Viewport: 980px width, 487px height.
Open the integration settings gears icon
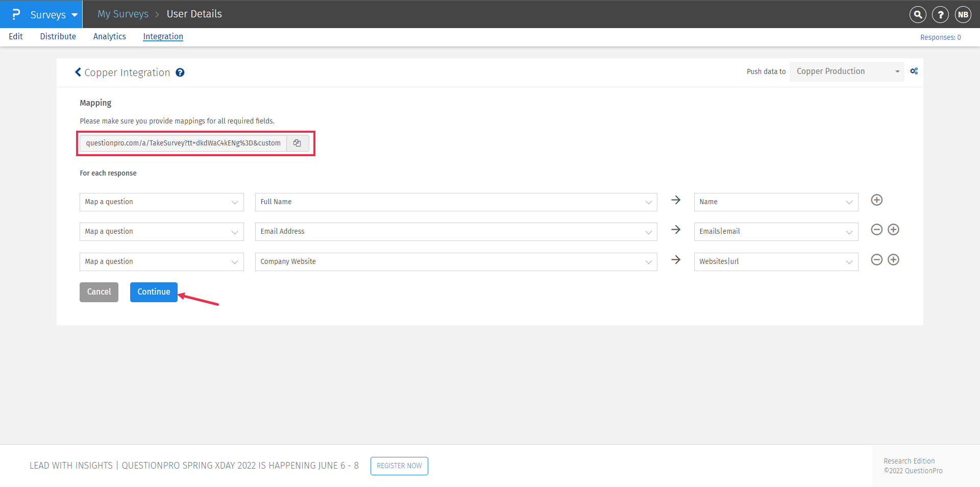(914, 71)
